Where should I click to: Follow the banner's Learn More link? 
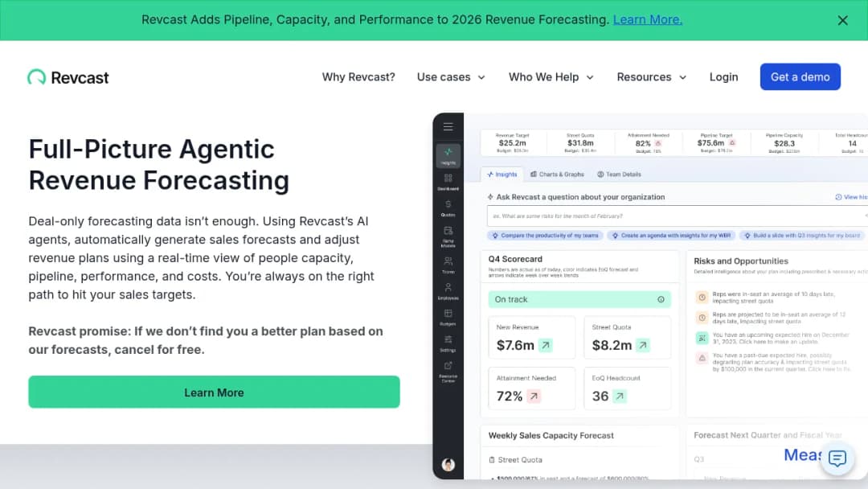point(647,20)
